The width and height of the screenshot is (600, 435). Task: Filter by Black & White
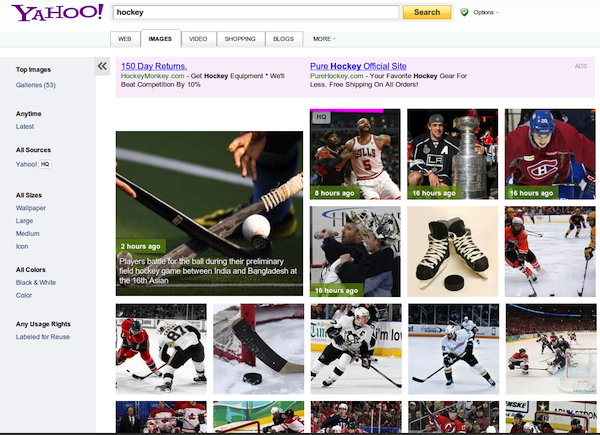click(36, 282)
